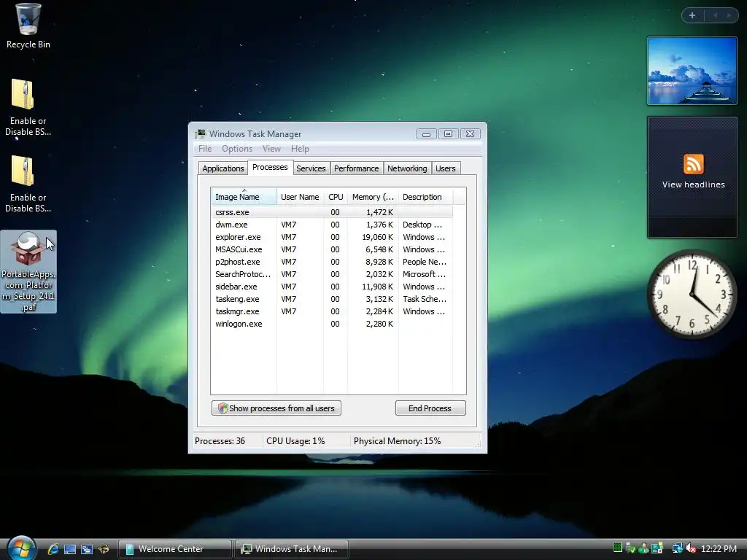747x560 pixels.
Task: Switch to the Networking tab
Action: point(407,168)
